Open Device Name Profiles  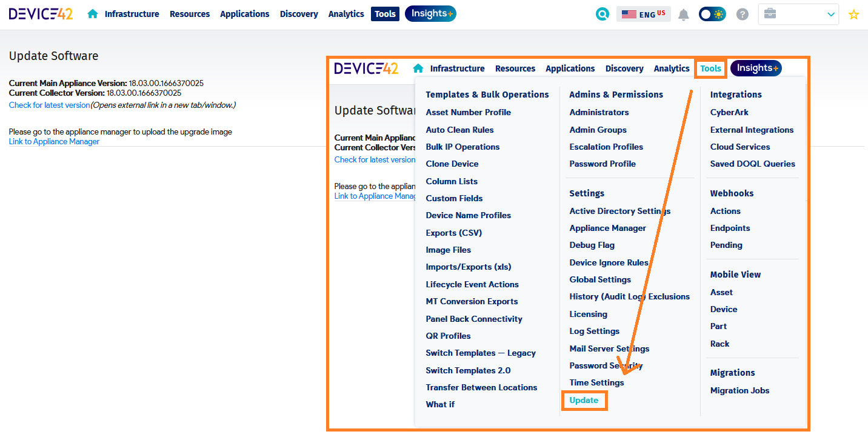[x=469, y=215]
